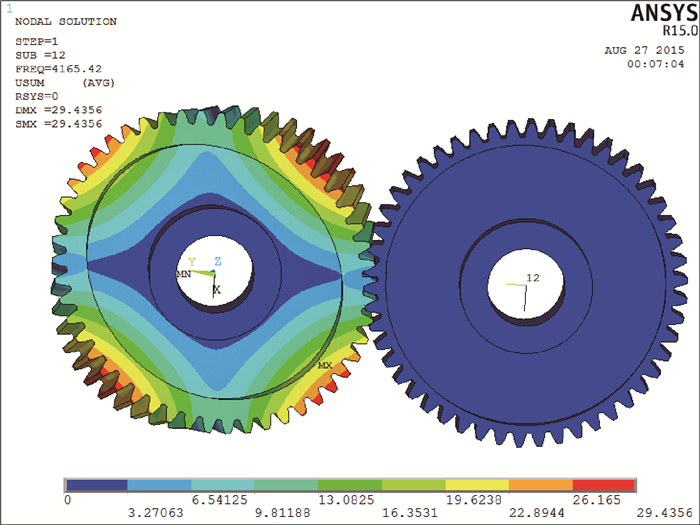Click the NODAL SOLUTION title text
This screenshot has width=700, height=525.
pyautogui.click(x=66, y=21)
